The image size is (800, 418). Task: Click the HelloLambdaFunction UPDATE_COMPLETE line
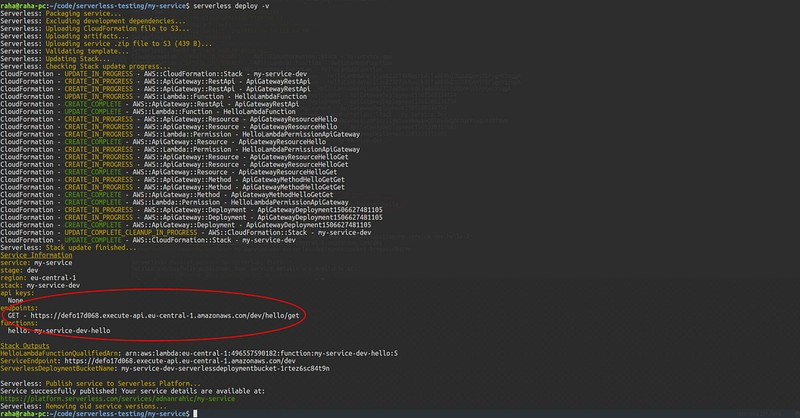point(148,111)
